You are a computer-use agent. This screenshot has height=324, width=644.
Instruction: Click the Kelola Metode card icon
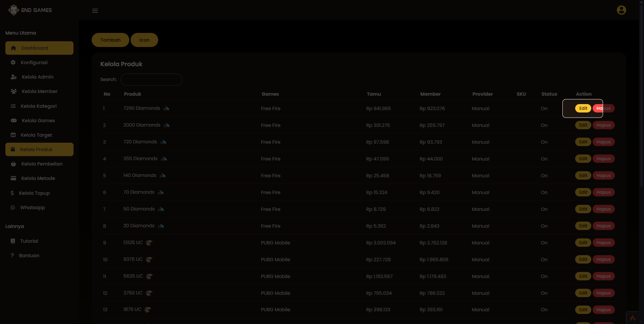coord(13,178)
